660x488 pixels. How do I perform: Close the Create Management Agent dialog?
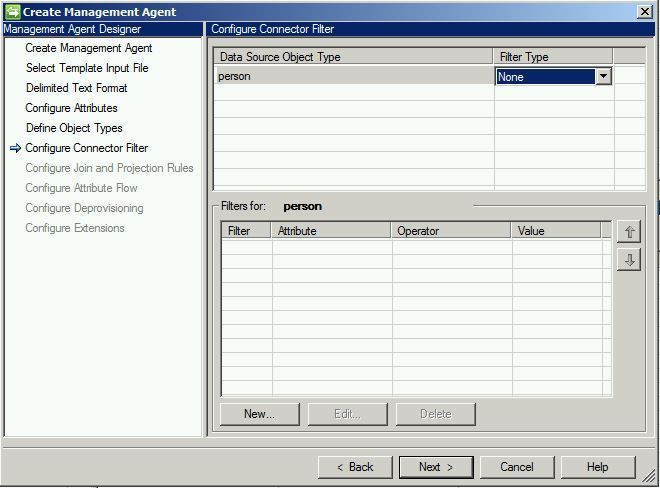(x=645, y=12)
